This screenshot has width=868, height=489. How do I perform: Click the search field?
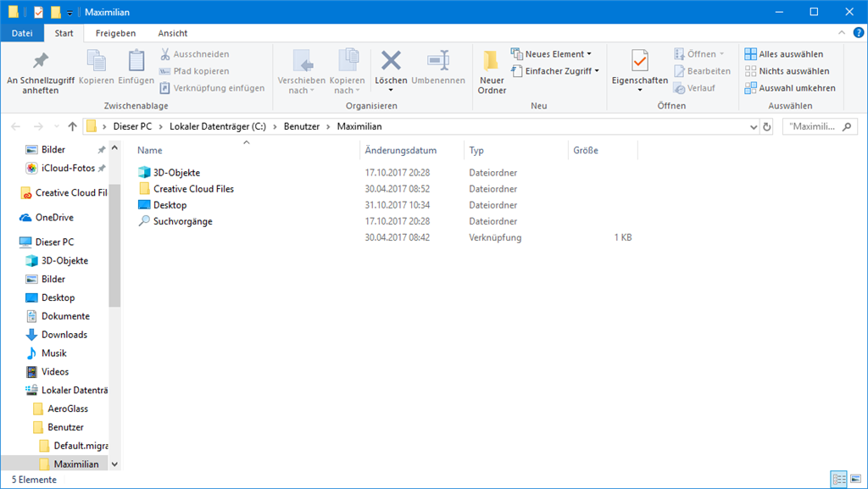point(820,126)
